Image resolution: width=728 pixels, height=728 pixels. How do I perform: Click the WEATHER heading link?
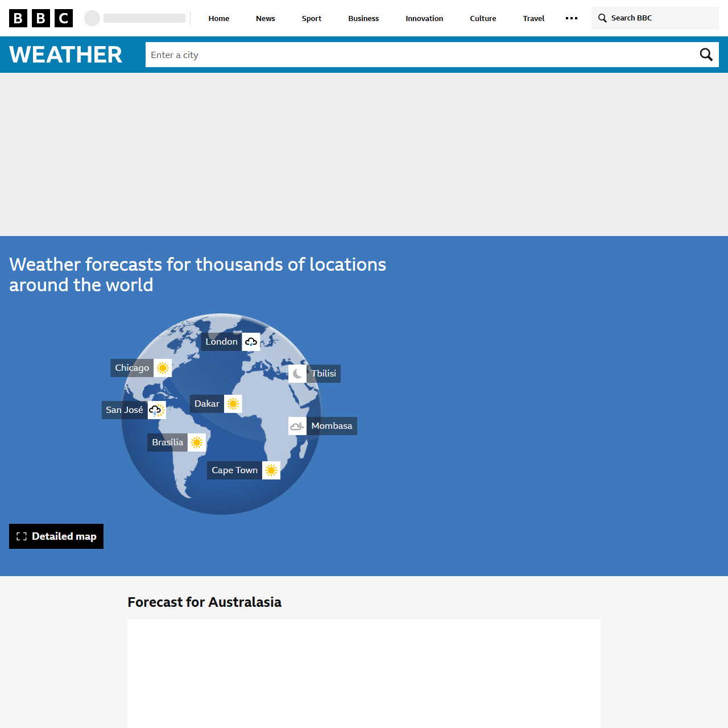point(66,55)
